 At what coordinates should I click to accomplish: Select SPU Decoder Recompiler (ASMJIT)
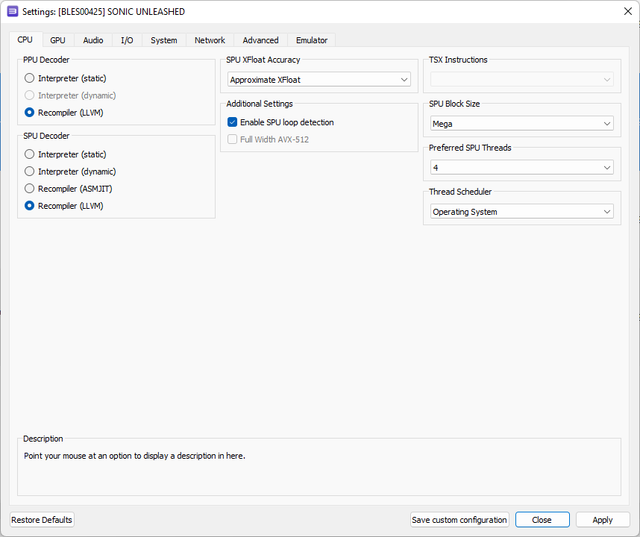click(68, 189)
